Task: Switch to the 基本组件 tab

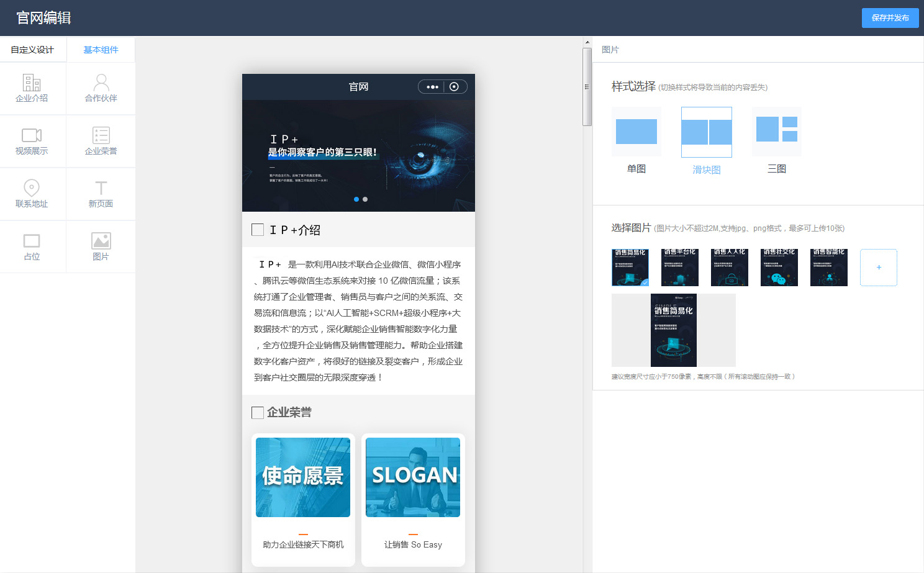Action: (101, 50)
